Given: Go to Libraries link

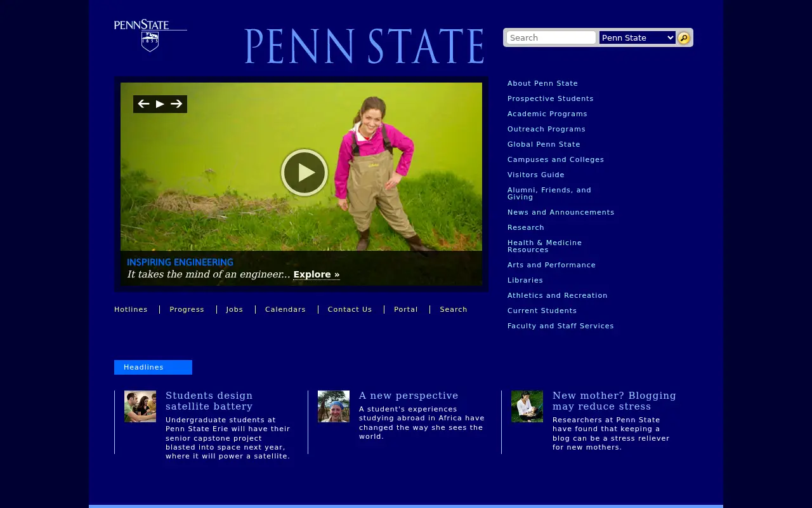Looking at the screenshot, I should 525,281.
